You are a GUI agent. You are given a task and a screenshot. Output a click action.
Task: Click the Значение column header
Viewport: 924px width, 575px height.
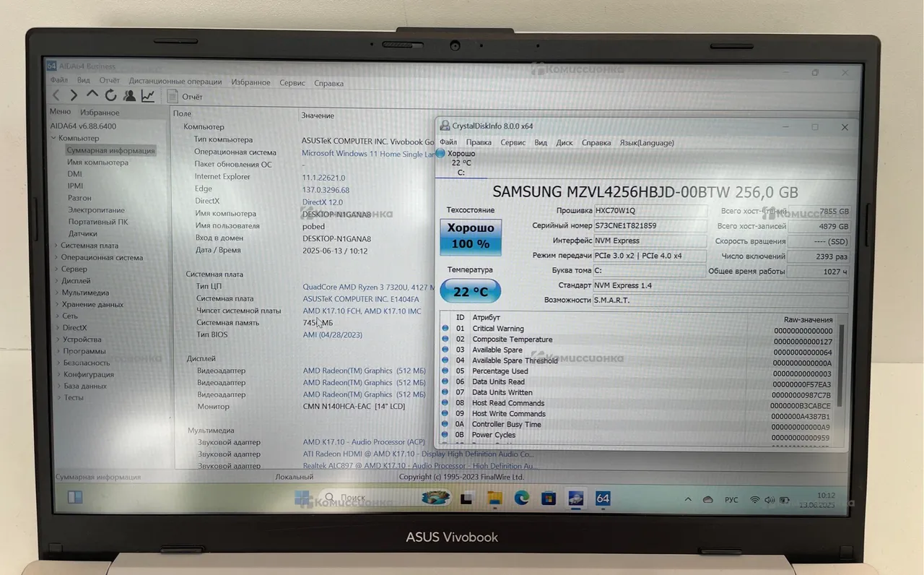click(x=318, y=116)
